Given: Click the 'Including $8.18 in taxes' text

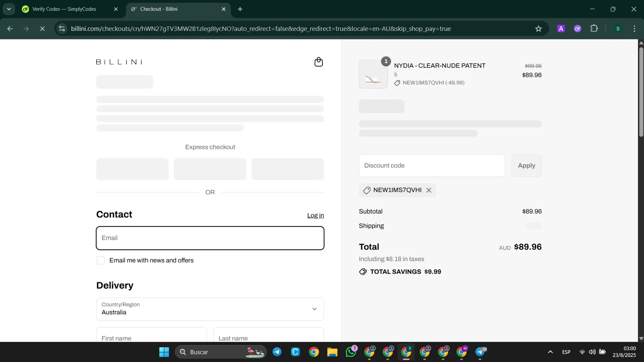Looking at the screenshot, I should (x=392, y=259).
